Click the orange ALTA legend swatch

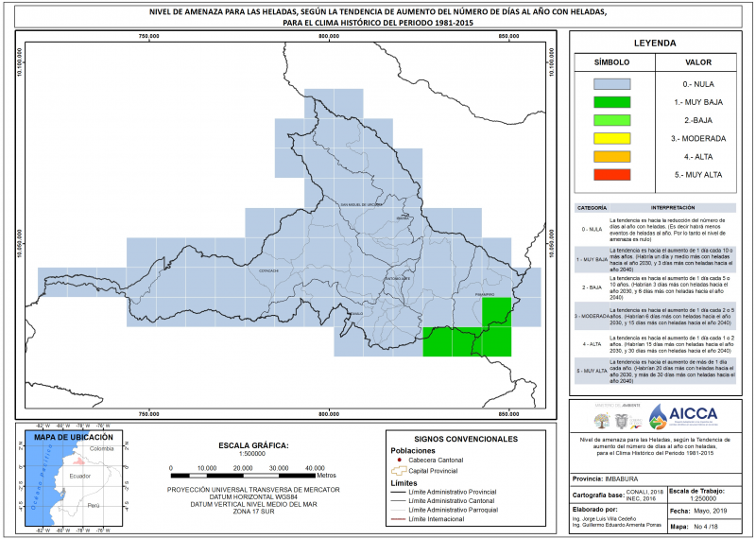611,157
